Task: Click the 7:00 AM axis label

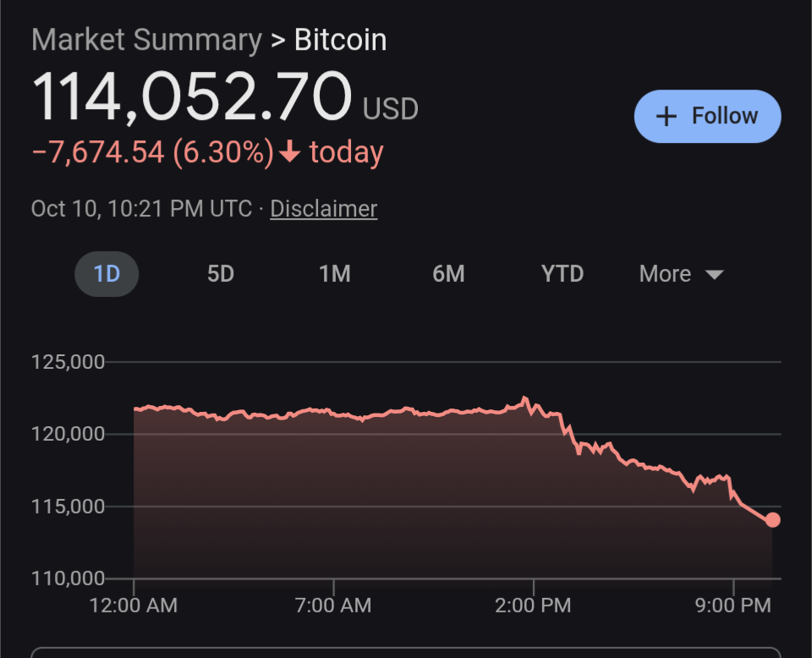Action: click(333, 606)
